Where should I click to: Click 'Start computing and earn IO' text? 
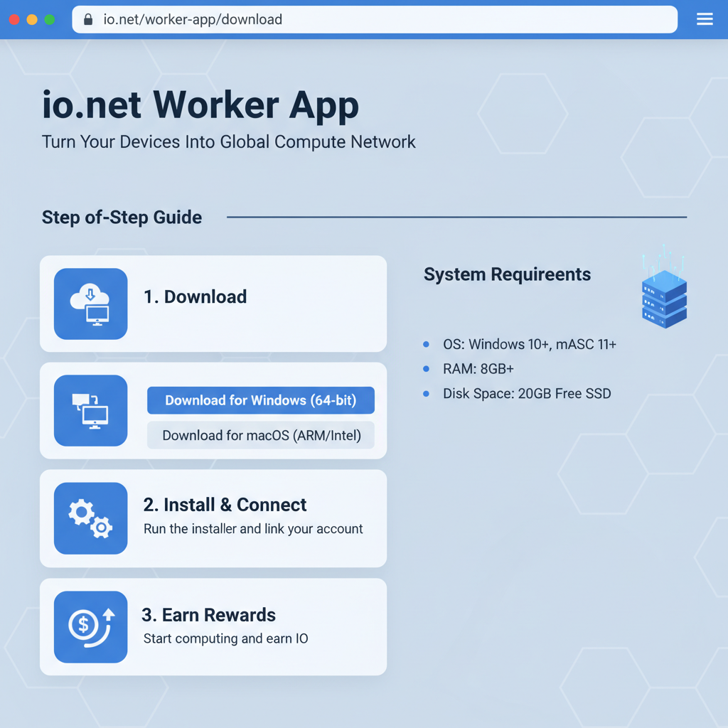click(x=225, y=638)
